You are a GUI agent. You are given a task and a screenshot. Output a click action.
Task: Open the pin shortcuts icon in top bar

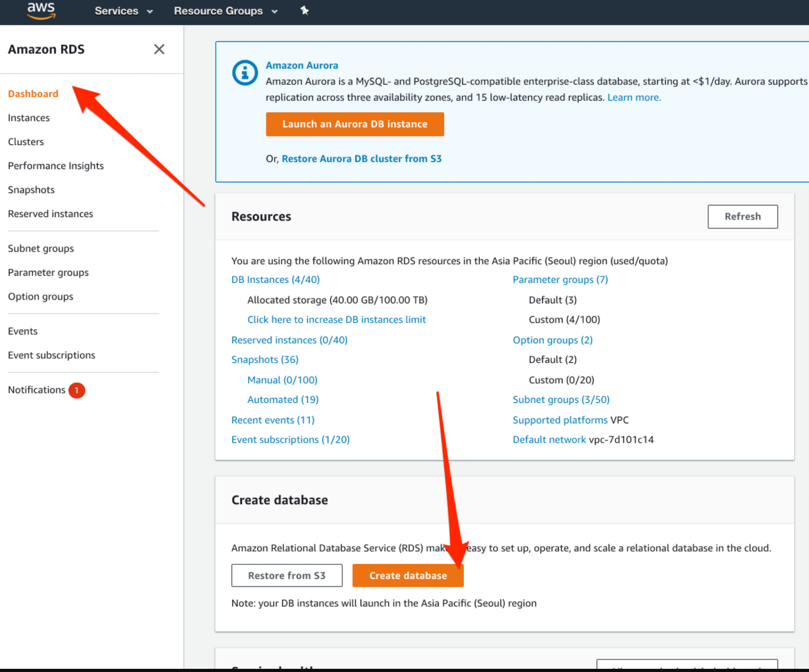point(305,10)
